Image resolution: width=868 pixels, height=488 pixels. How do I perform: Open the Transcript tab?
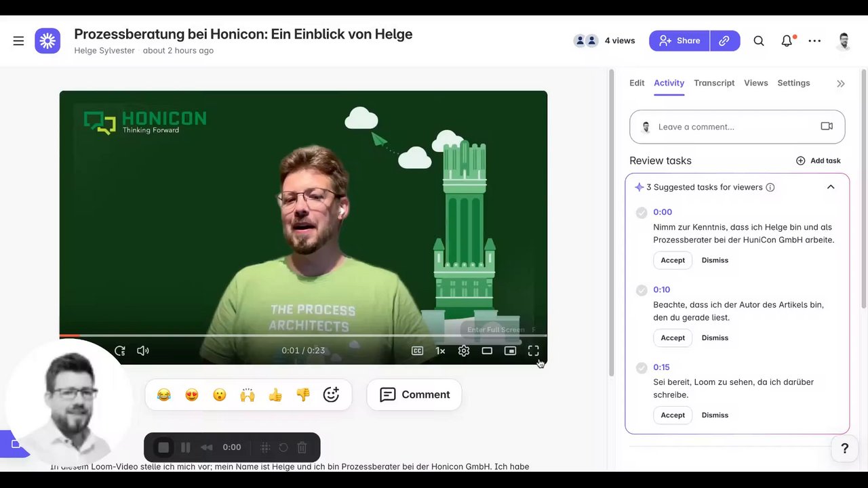714,83
